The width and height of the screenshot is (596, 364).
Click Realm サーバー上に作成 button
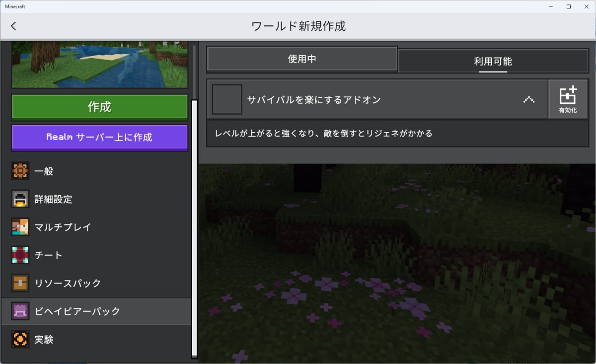[99, 137]
